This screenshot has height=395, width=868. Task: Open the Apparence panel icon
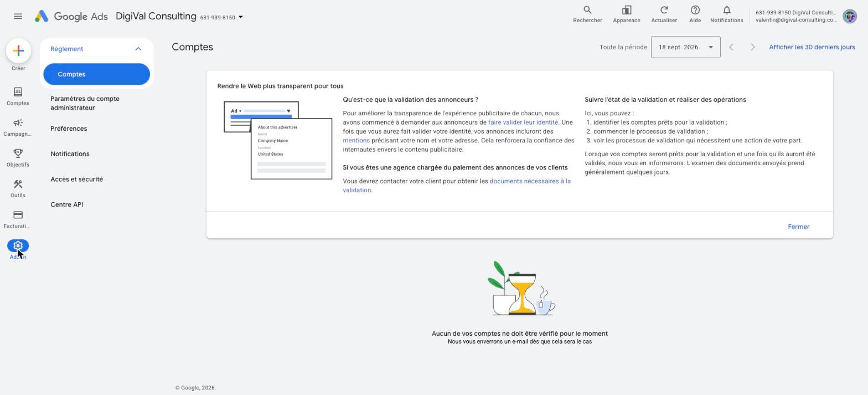tap(627, 11)
